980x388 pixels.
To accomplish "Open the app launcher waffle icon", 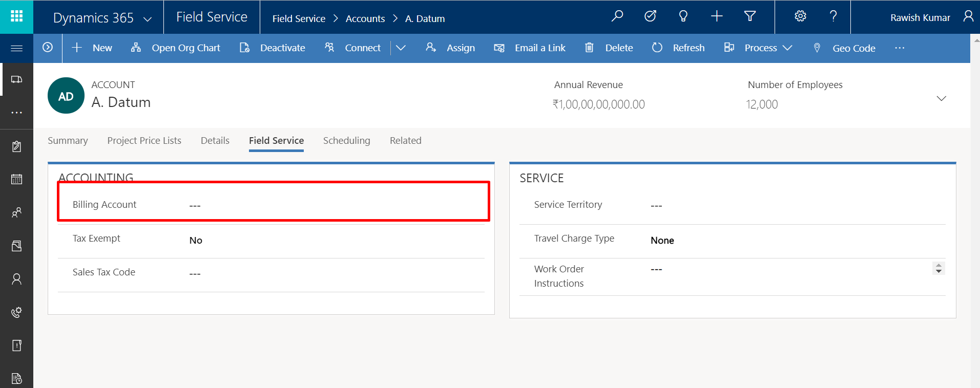I will [x=16, y=16].
